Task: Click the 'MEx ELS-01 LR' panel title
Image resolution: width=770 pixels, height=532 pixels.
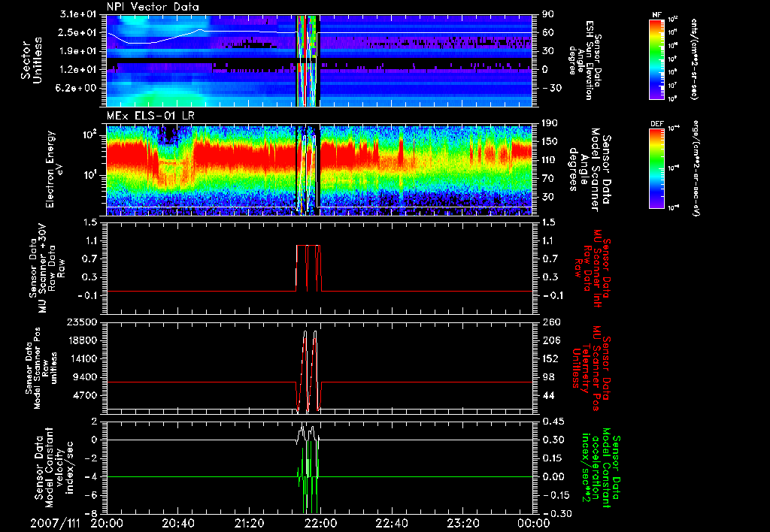Action: [150, 116]
